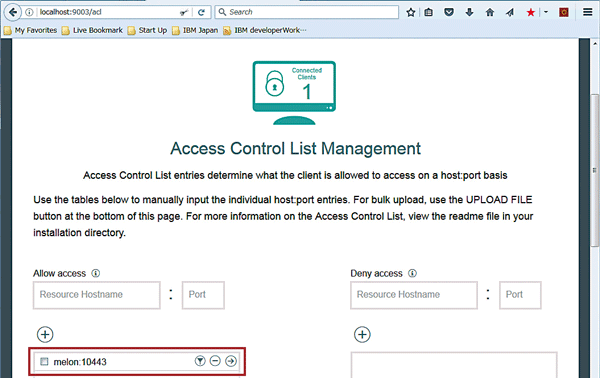Click the filter icon for melon:10443
Screen dimensions: 600x378
click(x=200, y=361)
